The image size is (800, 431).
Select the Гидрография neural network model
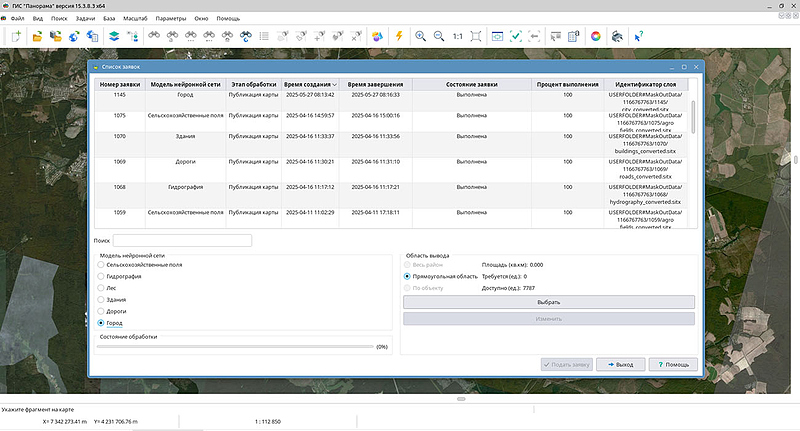[x=100, y=275]
